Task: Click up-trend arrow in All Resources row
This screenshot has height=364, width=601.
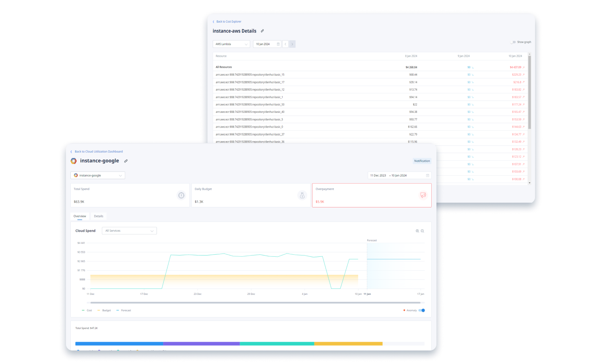Action: coord(523,68)
